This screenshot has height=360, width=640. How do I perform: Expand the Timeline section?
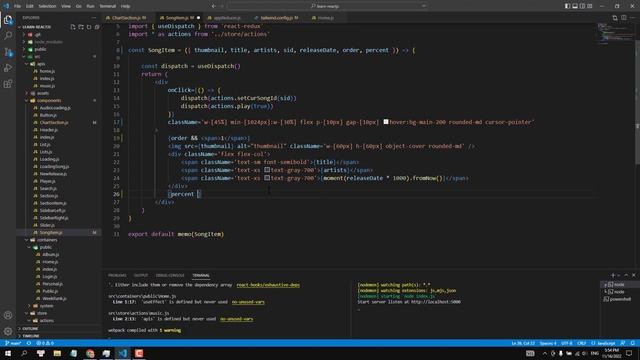(31, 336)
